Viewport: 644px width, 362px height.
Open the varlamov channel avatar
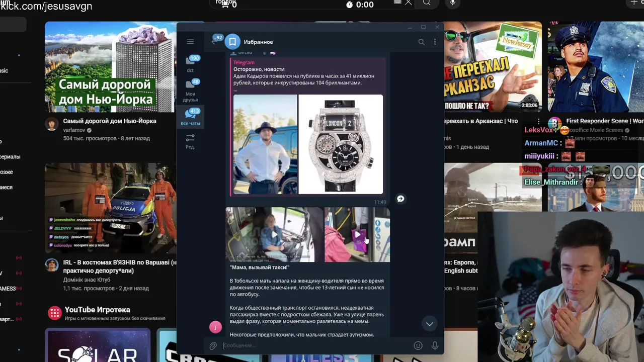click(x=52, y=124)
